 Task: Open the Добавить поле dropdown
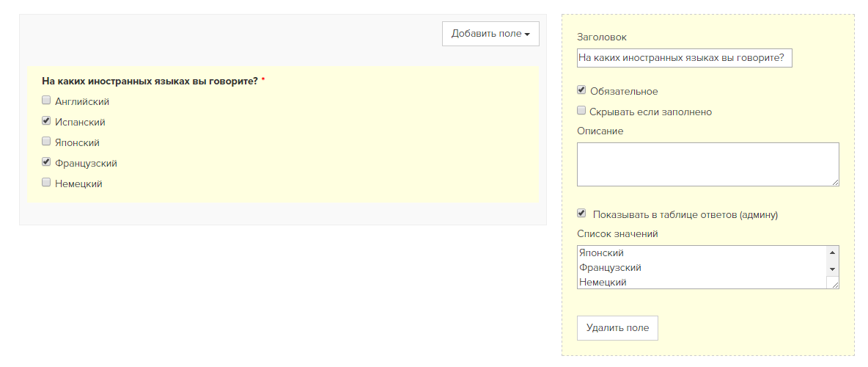click(490, 34)
